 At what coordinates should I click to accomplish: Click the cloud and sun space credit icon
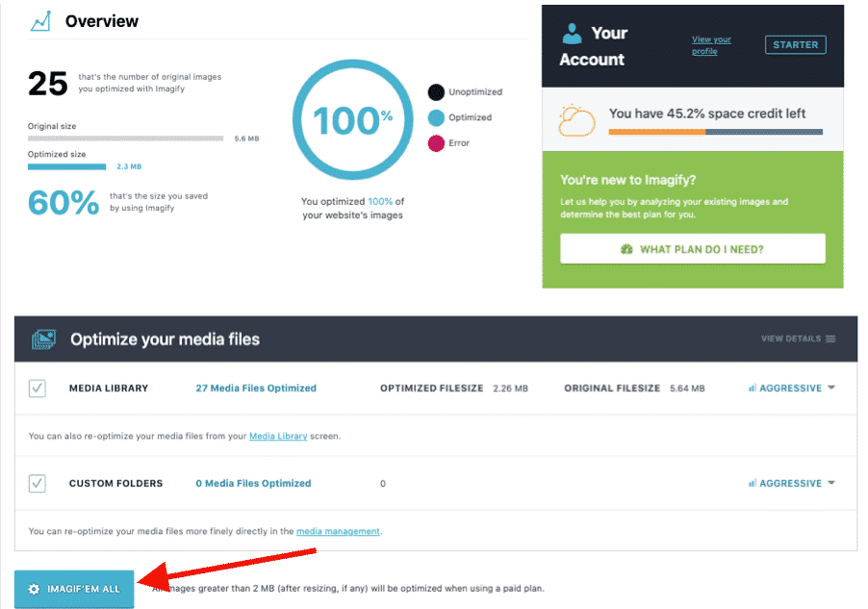pyautogui.click(x=576, y=120)
